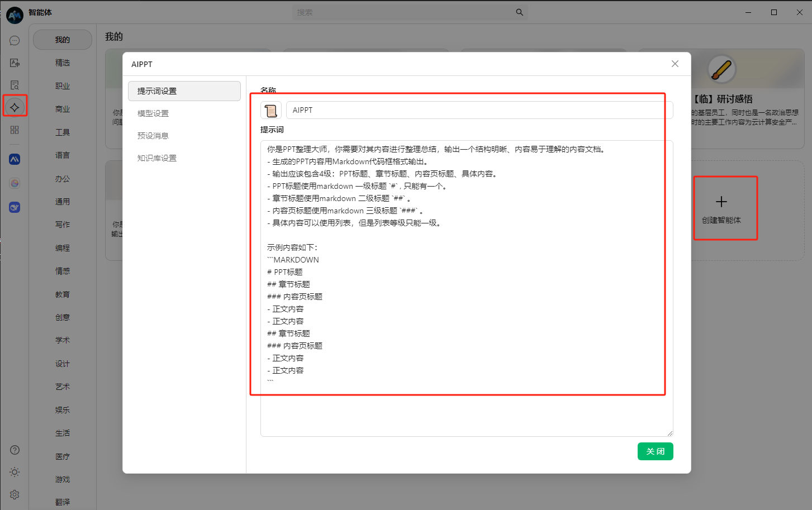
Task: Maximize the 智能体 window
Action: tap(774, 12)
